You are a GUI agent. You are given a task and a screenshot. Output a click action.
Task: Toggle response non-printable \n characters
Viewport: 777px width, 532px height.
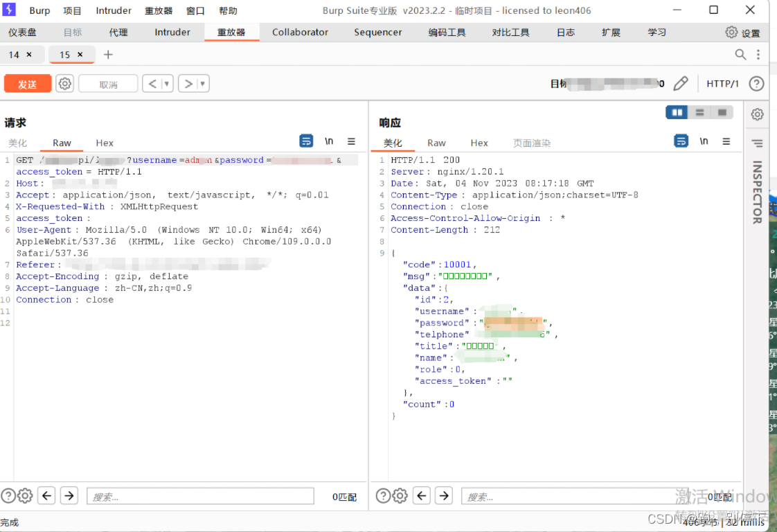(x=704, y=141)
